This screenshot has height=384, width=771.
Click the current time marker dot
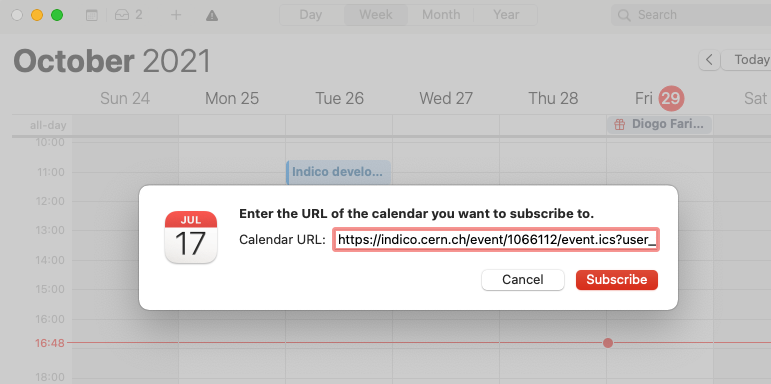(x=608, y=343)
